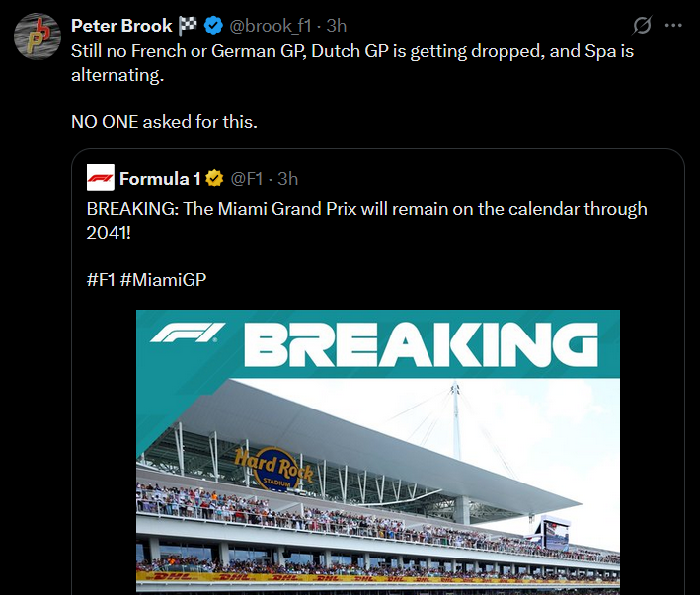Click the checkered flag emoji after Peter Brook
Screen dimensions: 700x595
coord(189,26)
